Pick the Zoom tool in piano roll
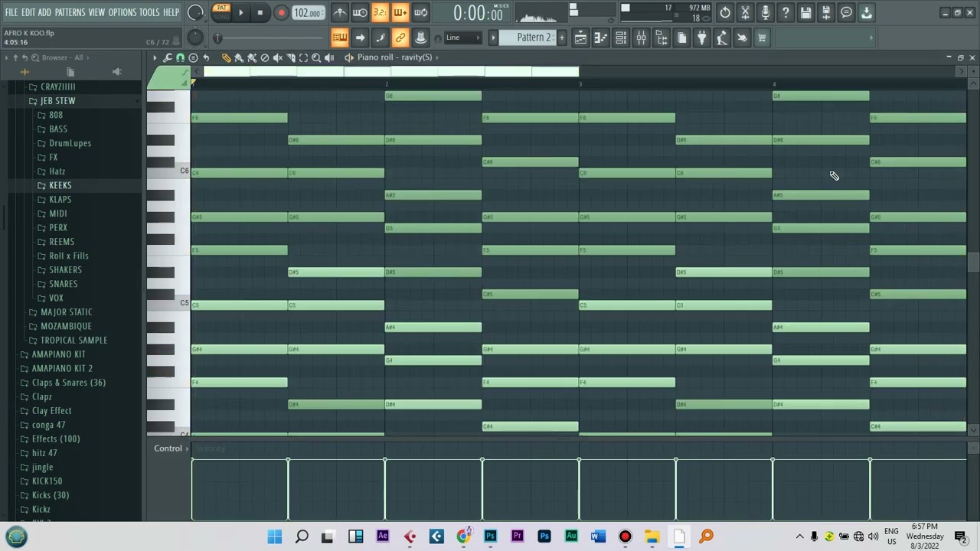The image size is (980, 551). [x=316, y=57]
